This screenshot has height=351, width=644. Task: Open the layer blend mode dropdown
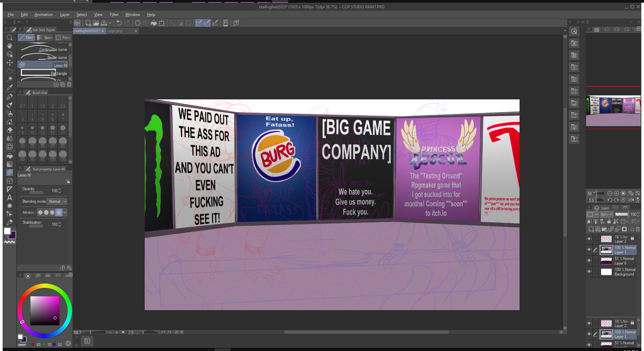(x=606, y=214)
